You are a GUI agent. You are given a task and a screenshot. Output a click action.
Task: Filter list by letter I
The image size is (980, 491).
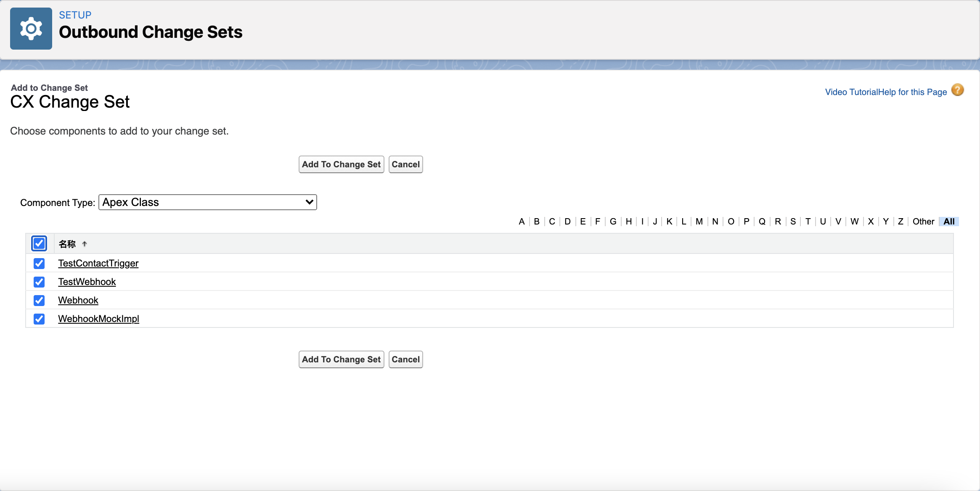click(642, 222)
